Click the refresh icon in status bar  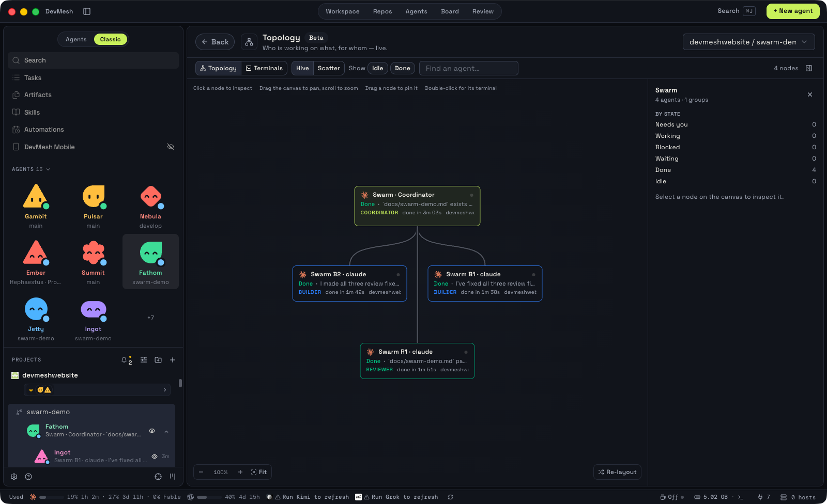(x=450, y=497)
